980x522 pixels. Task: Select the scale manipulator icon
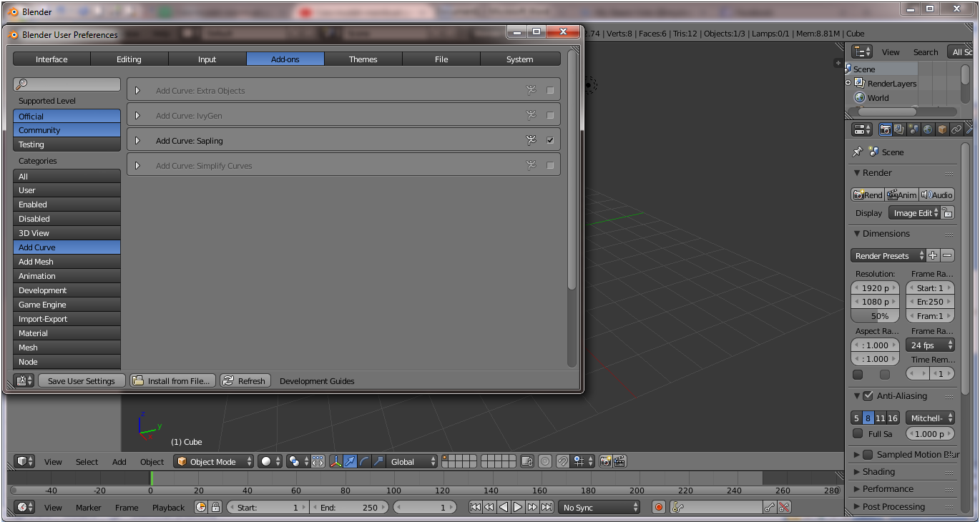(x=378, y=461)
